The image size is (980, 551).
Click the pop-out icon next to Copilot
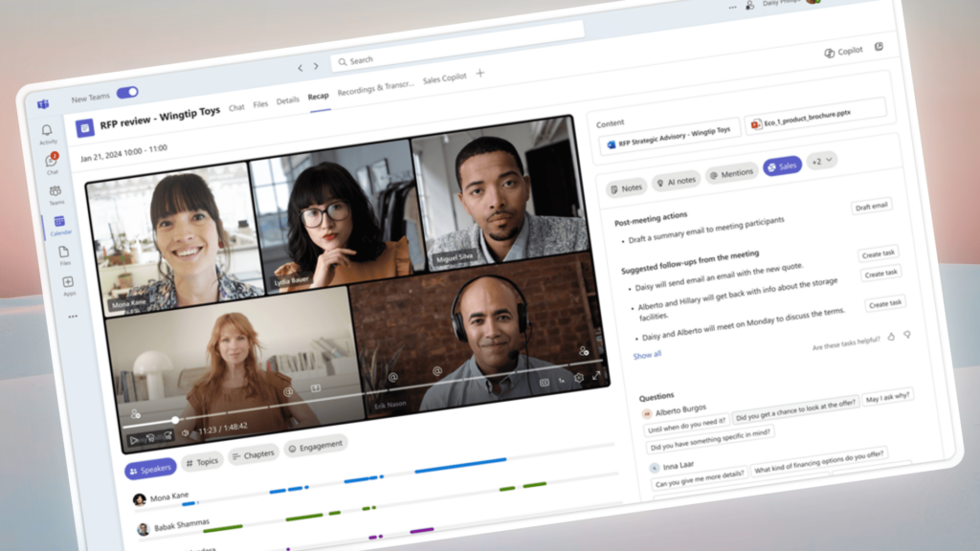879,47
